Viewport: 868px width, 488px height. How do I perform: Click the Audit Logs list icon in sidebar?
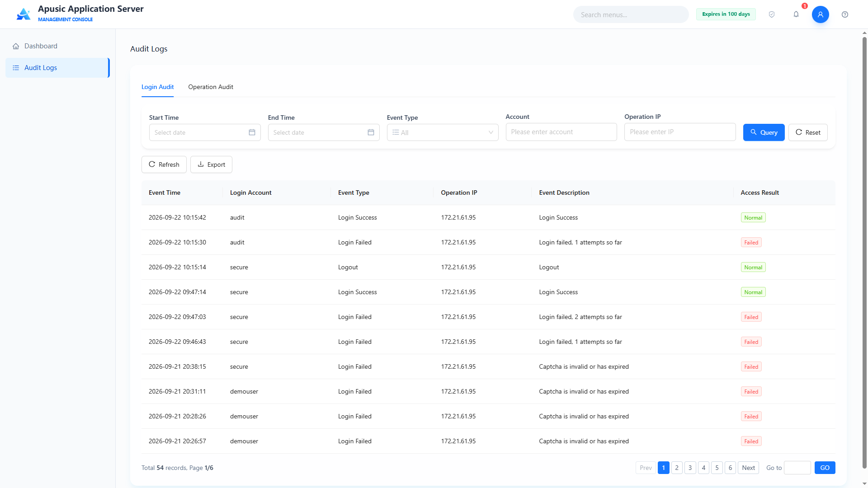(x=16, y=68)
